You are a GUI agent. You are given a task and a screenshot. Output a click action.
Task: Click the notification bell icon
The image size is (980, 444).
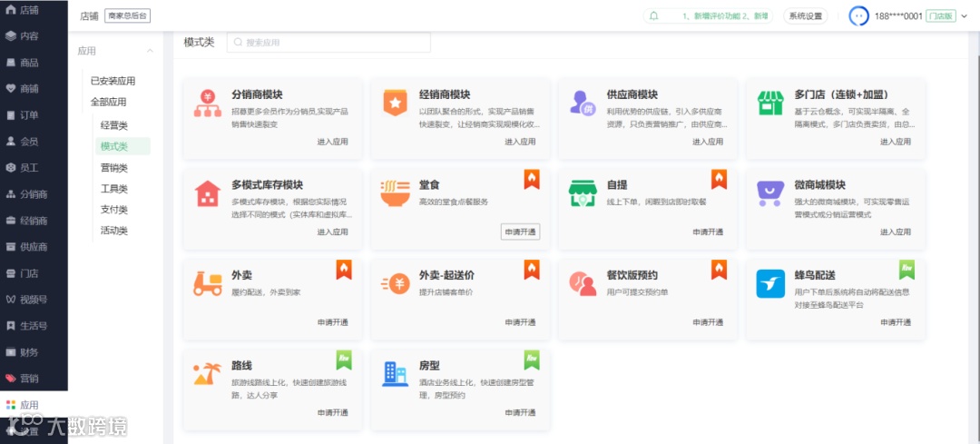point(653,16)
